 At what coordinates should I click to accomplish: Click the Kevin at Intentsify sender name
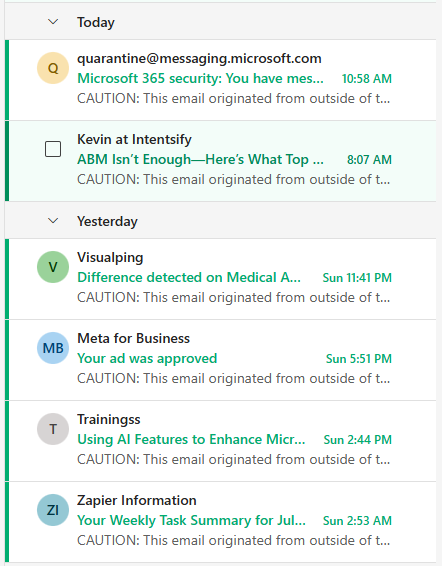click(134, 139)
